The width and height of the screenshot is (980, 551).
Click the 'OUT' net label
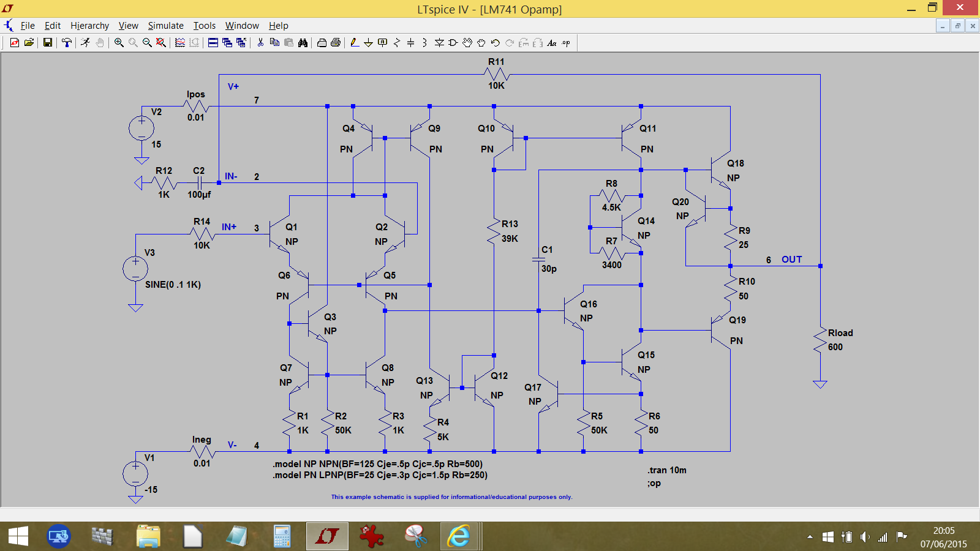(x=791, y=260)
